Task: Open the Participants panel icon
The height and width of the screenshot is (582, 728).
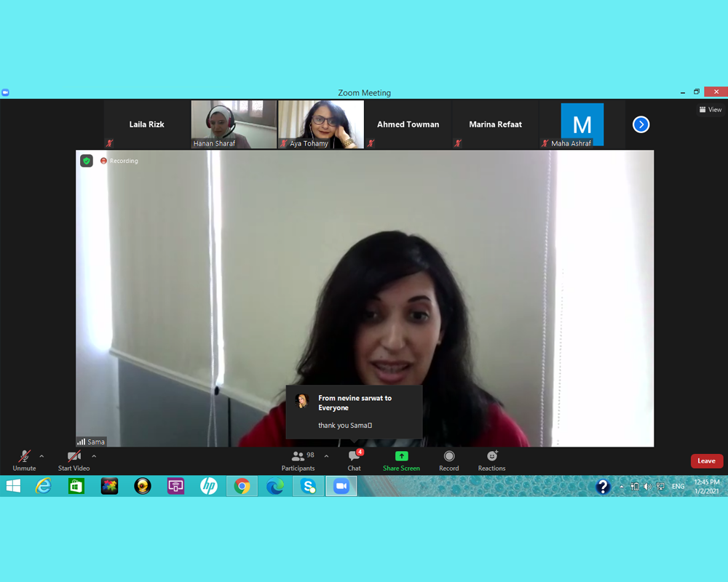Action: coord(298,457)
